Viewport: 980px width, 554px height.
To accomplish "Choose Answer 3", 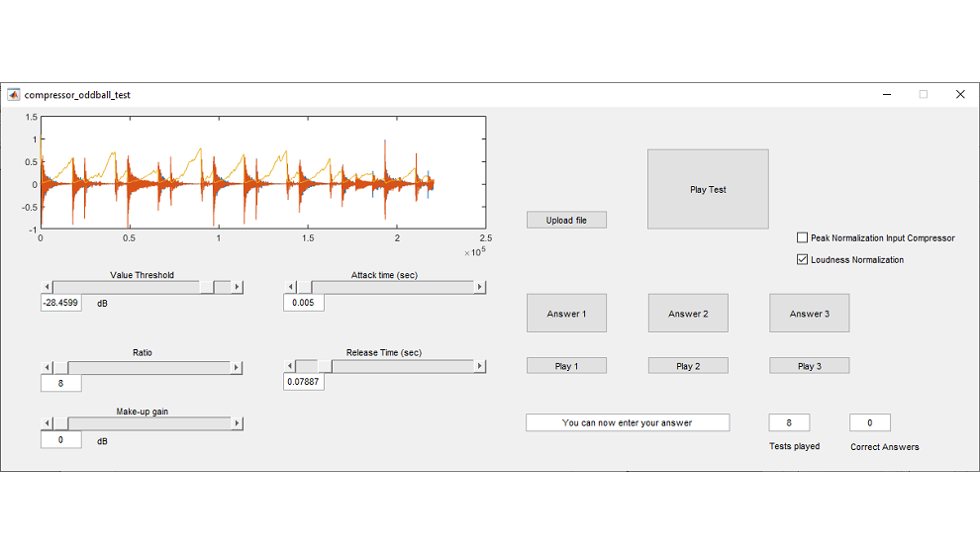I will 809,313.
